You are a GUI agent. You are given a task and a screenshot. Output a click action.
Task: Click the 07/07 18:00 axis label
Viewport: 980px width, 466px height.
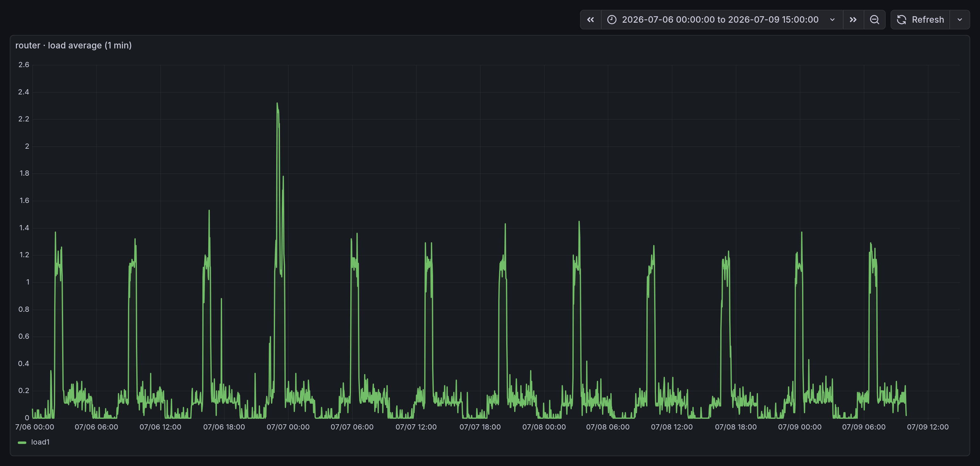[480, 427]
